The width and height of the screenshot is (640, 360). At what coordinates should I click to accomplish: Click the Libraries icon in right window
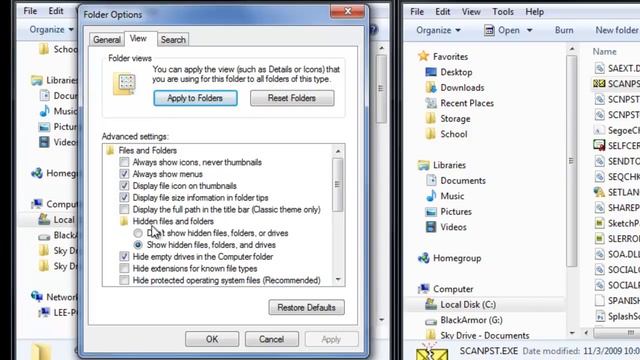pyautogui.click(x=424, y=165)
